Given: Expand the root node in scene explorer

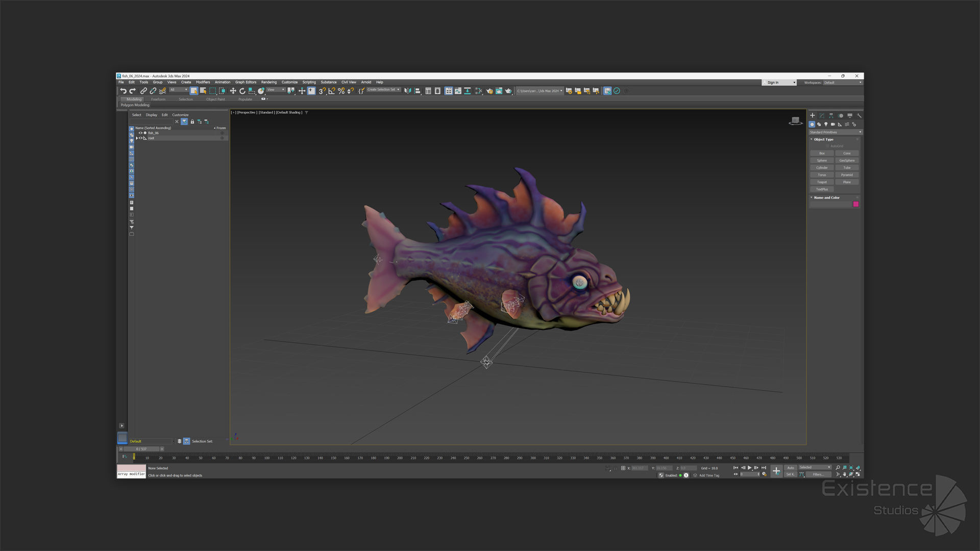Looking at the screenshot, I should pyautogui.click(x=137, y=138).
